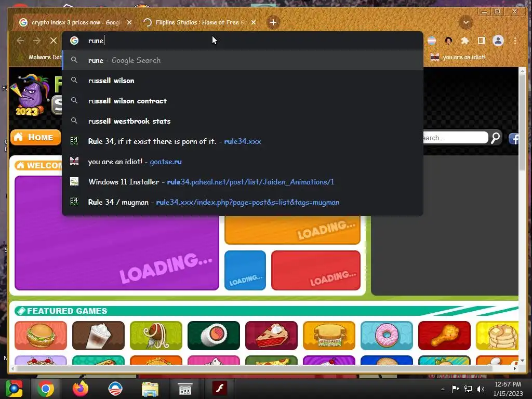Select 'Windows 11 Installer' suggestion
The height and width of the screenshot is (399, 532).
(x=243, y=182)
